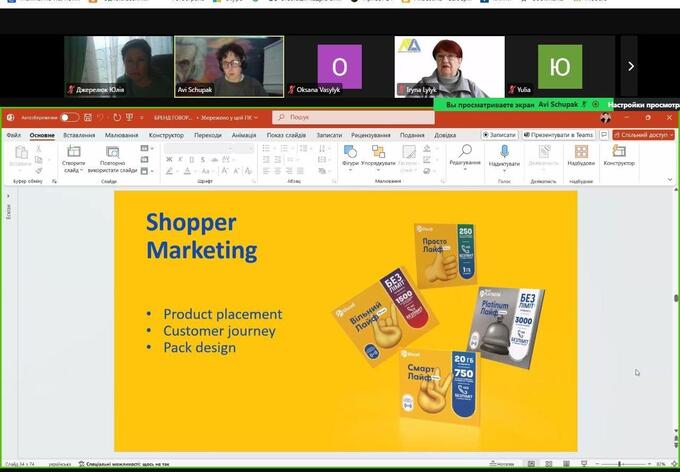Open the Упорядкувати arrange menu
This screenshot has width=680, height=472.
point(378,158)
